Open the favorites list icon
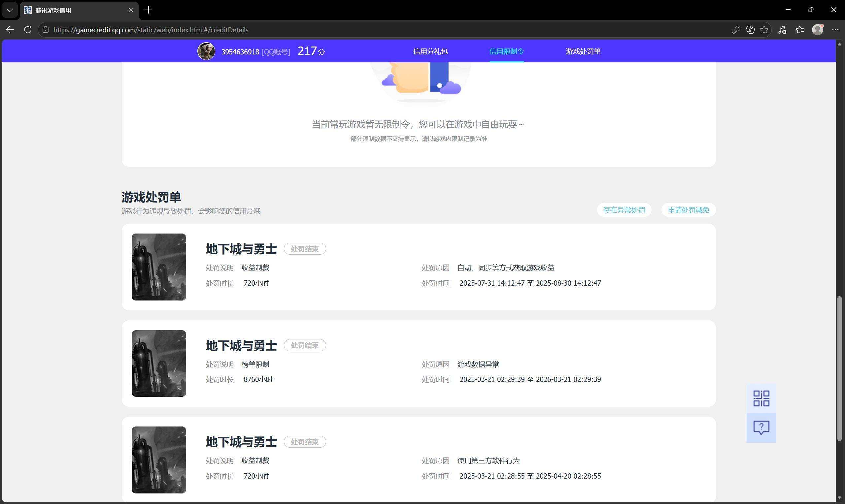Screen dimensions: 845x504 tap(800, 30)
